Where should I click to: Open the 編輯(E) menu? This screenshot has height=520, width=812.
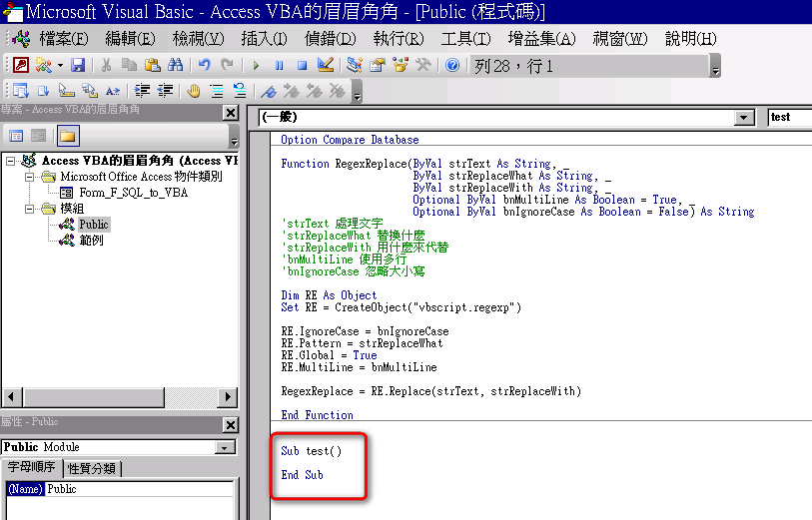130,39
